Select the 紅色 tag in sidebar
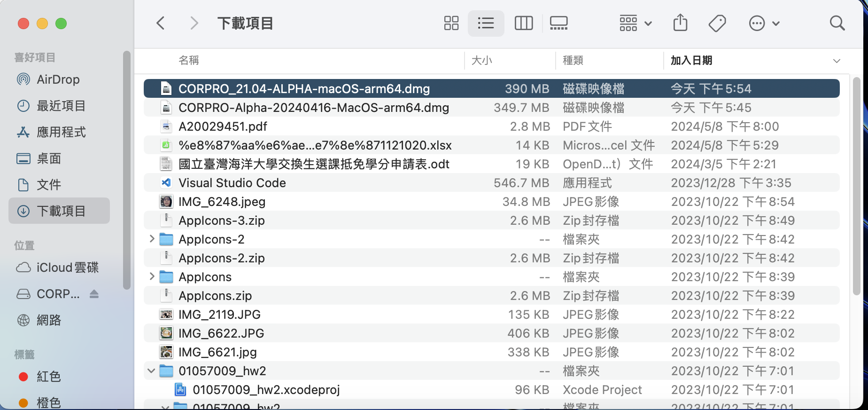This screenshot has height=410, width=868. (x=48, y=376)
